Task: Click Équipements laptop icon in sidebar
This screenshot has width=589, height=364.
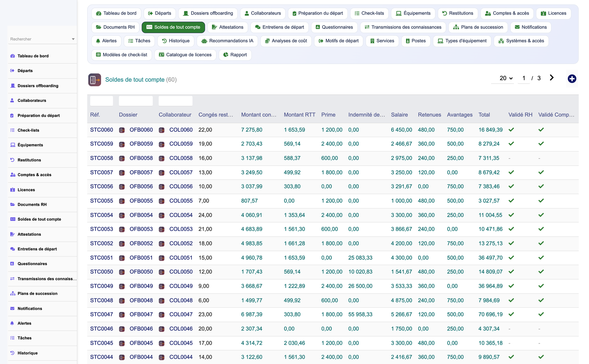Action: tap(13, 145)
